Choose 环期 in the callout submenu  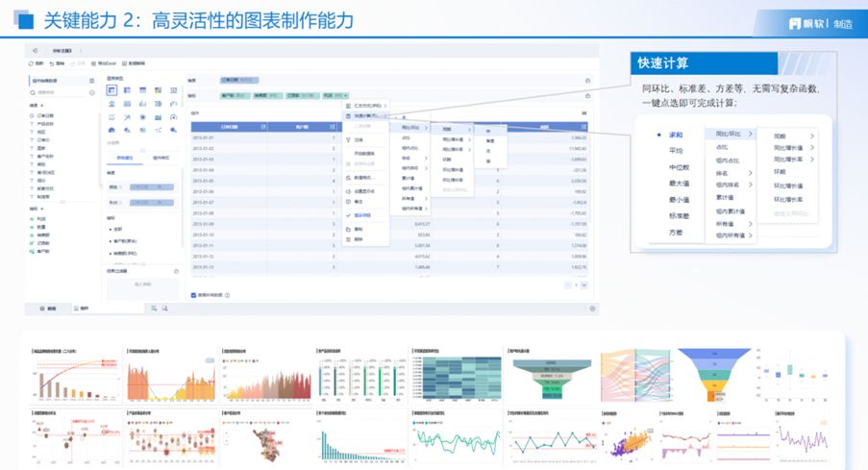780,172
